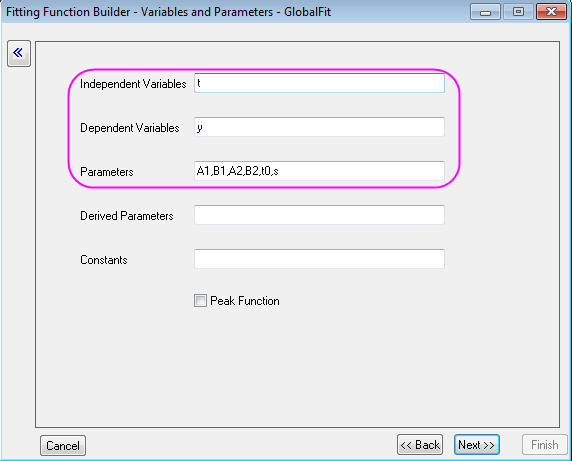Click the Independent Variables label

coord(133,84)
